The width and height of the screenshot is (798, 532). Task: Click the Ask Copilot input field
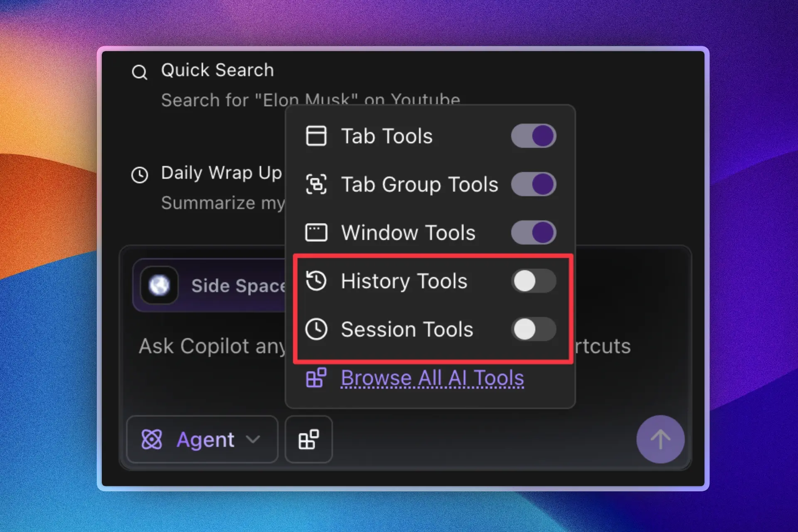click(212, 346)
